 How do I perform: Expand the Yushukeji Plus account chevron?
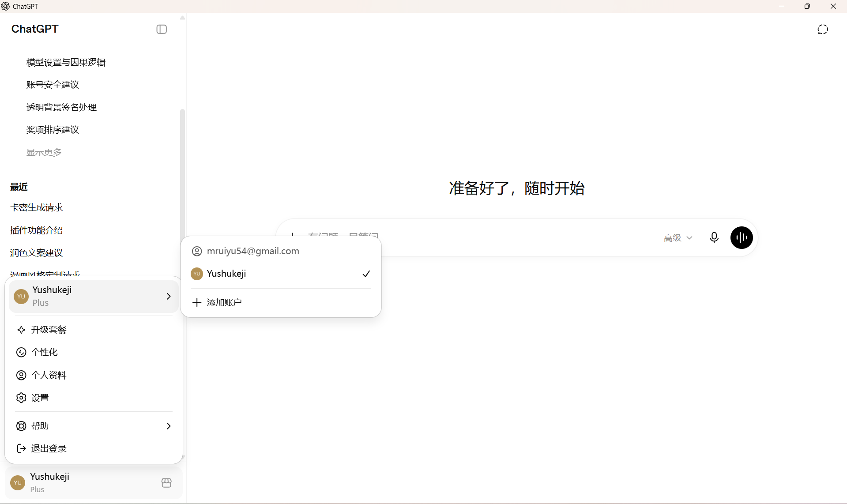tap(168, 296)
